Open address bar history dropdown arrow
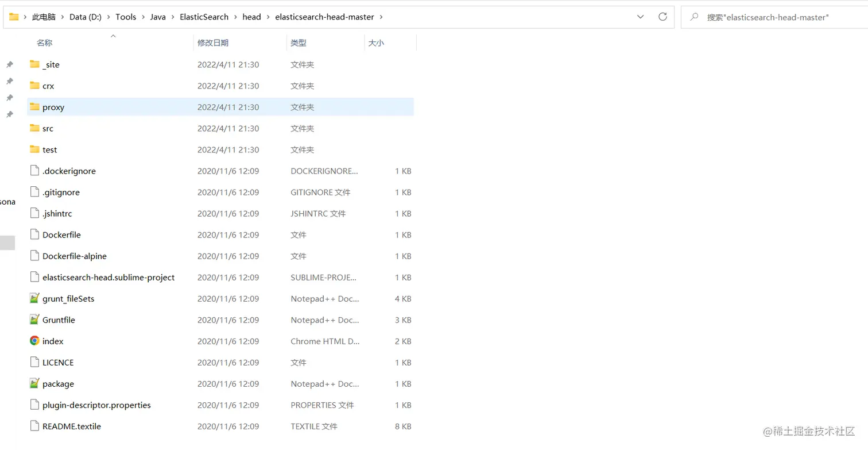The height and width of the screenshot is (450, 868). 641,17
